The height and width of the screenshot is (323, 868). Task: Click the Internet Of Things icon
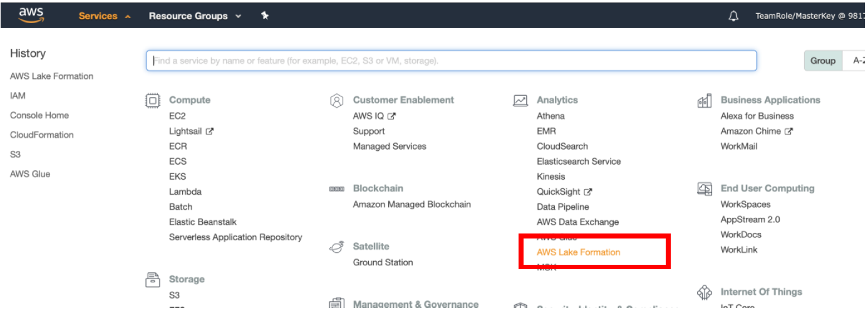(705, 292)
